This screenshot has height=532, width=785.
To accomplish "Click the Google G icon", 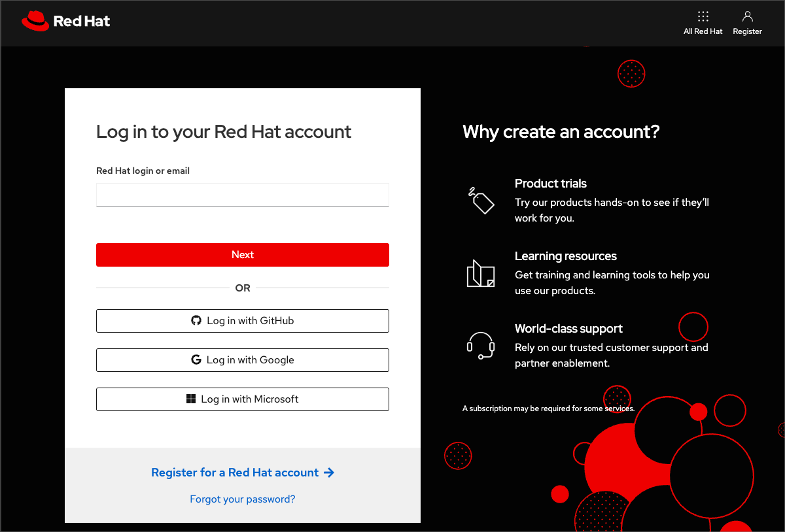I will (x=196, y=360).
